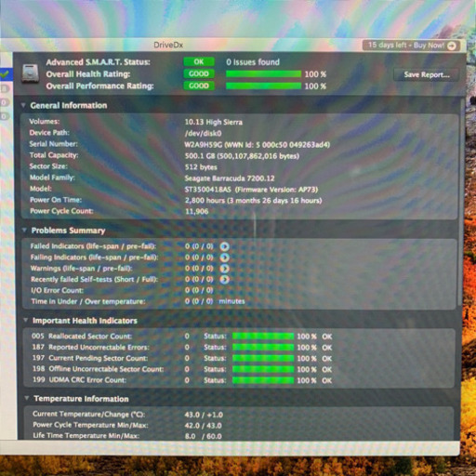The width and height of the screenshot is (476, 476).
Task: Open details arrow for Failing Indicators
Action: tap(225, 258)
